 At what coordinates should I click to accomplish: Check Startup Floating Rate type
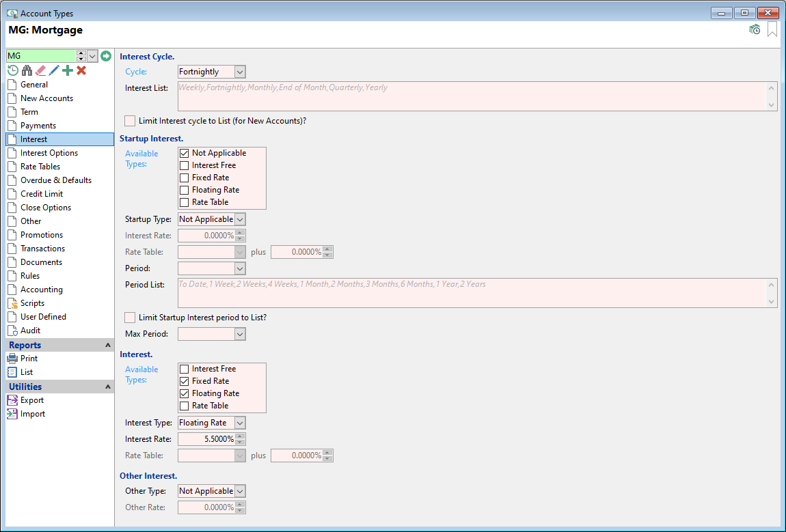click(x=184, y=190)
